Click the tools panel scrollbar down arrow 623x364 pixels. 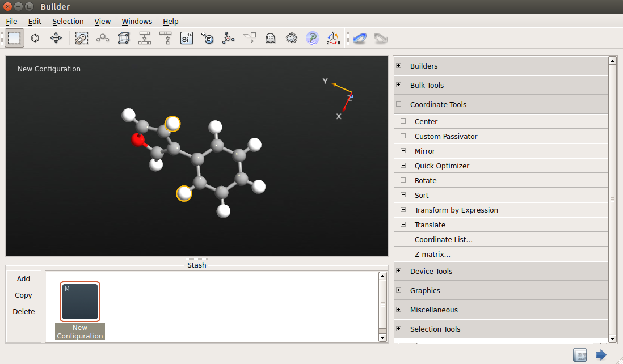[x=612, y=339]
